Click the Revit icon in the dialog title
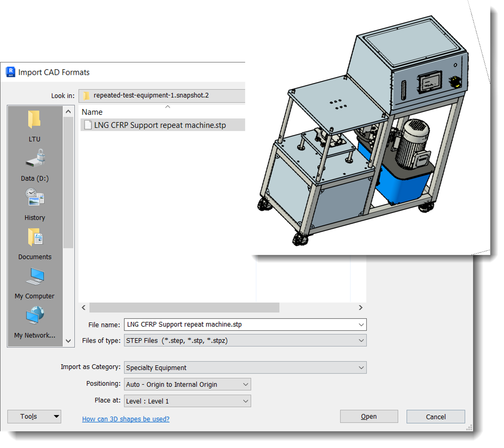Screen dimensions: 504x448 [11, 72]
